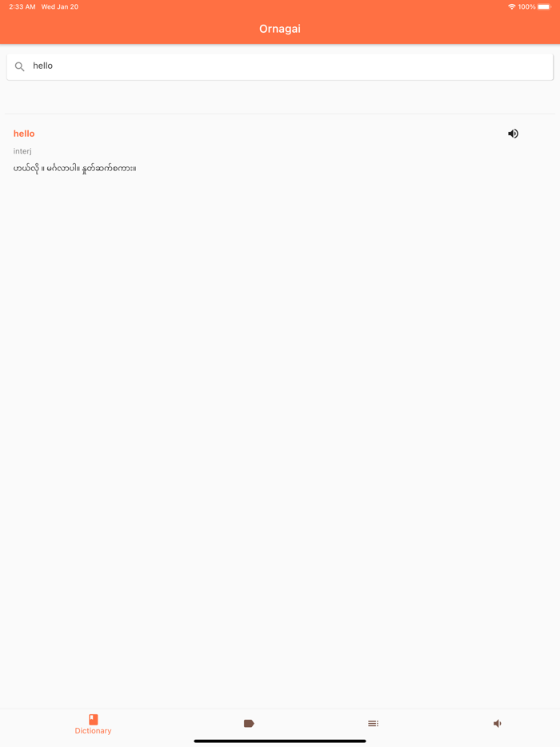Tap the Wi-Fi status icon

512,6
